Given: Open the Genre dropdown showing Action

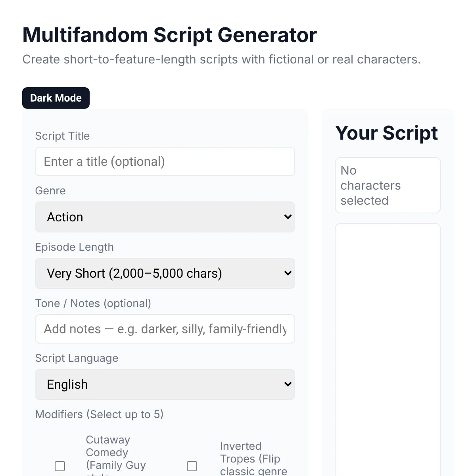Looking at the screenshot, I should click(x=165, y=217).
